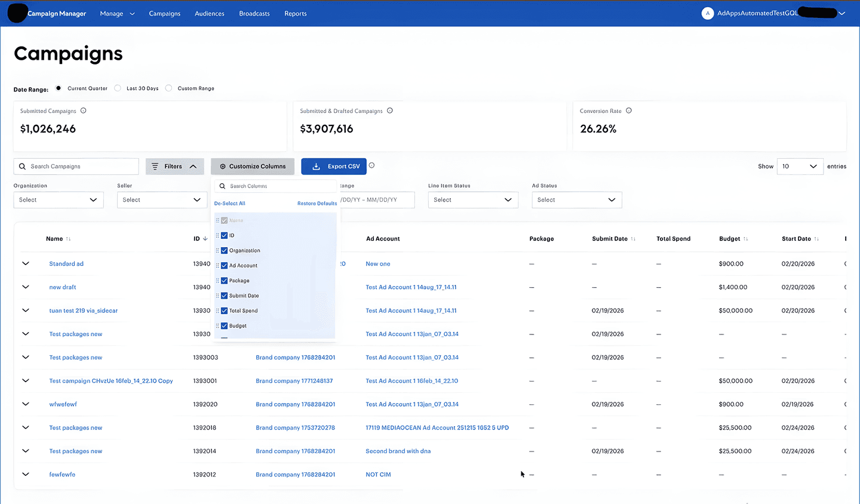This screenshot has height=504, width=860.
Task: Click the magnifier icon in Search Columns field
Action: (x=222, y=186)
